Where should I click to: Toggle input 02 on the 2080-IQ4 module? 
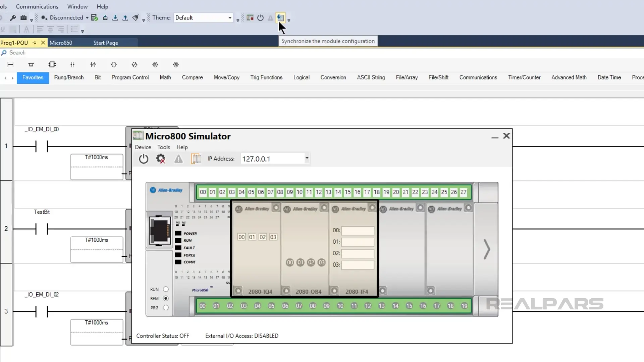[263, 237]
